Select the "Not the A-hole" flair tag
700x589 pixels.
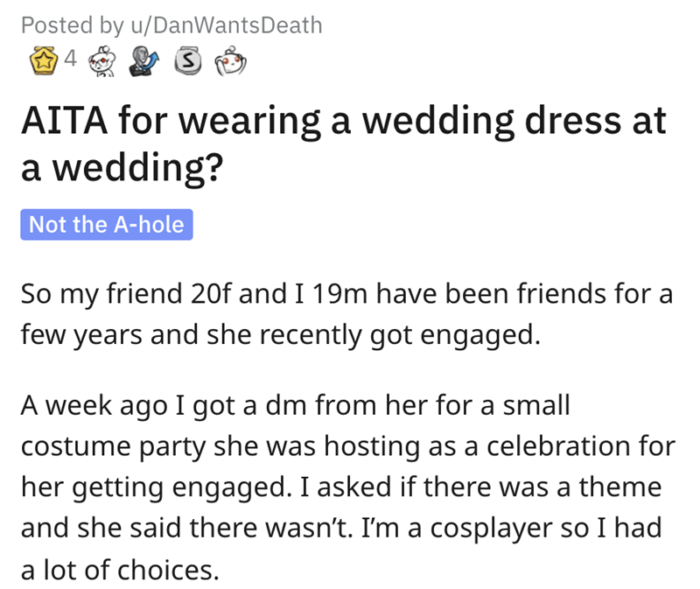coord(106,224)
